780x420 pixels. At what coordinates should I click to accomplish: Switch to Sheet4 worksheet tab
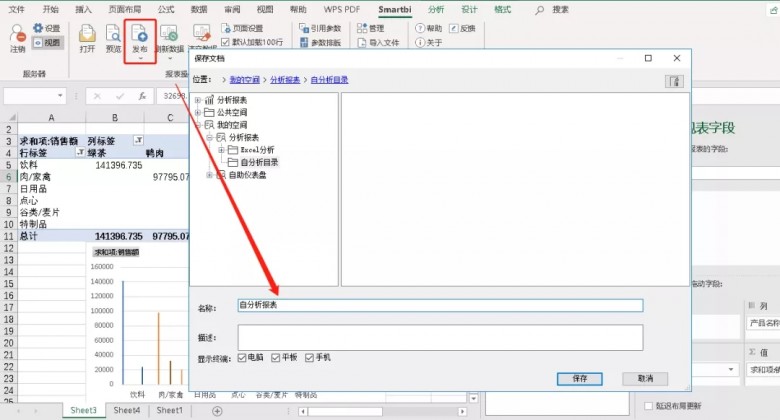pos(127,411)
